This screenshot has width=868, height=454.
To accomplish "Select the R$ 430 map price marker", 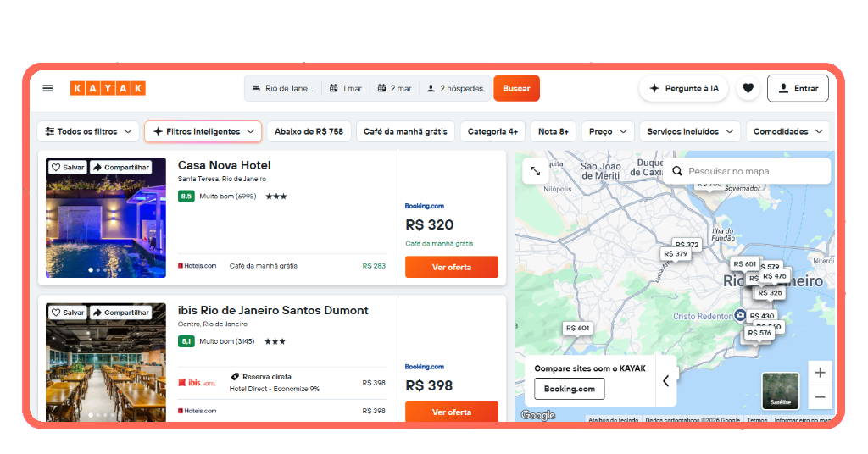I will (x=762, y=316).
